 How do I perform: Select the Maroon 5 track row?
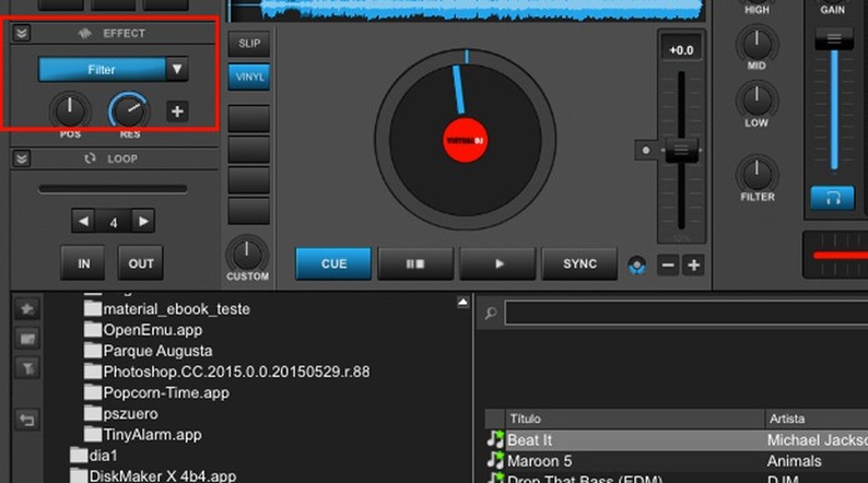point(677,462)
